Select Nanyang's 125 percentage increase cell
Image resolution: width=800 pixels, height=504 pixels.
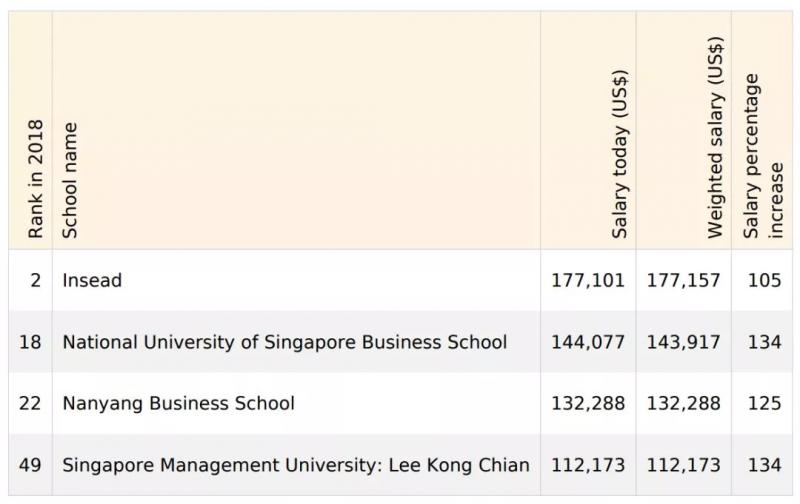pos(764,404)
